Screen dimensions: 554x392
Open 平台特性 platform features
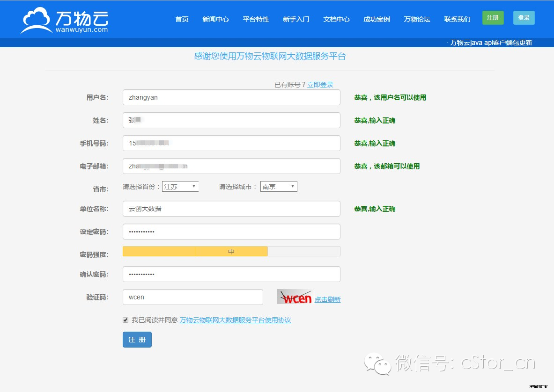[x=256, y=19]
